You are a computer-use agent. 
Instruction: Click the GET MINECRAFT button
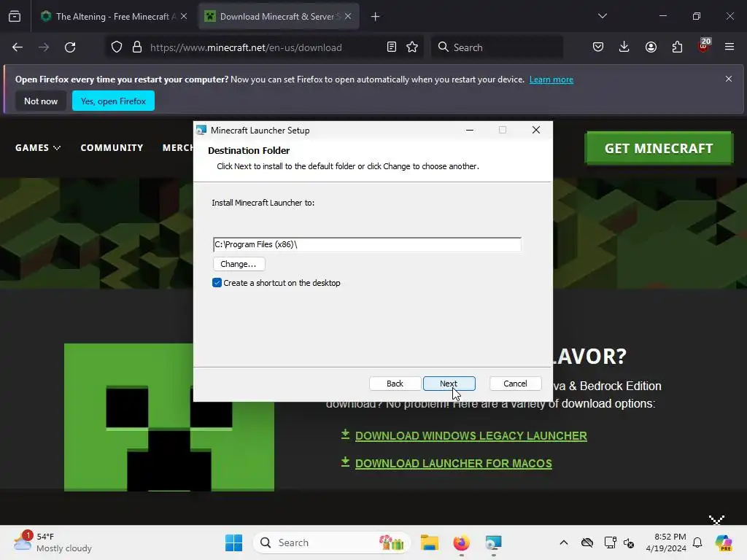coord(659,148)
